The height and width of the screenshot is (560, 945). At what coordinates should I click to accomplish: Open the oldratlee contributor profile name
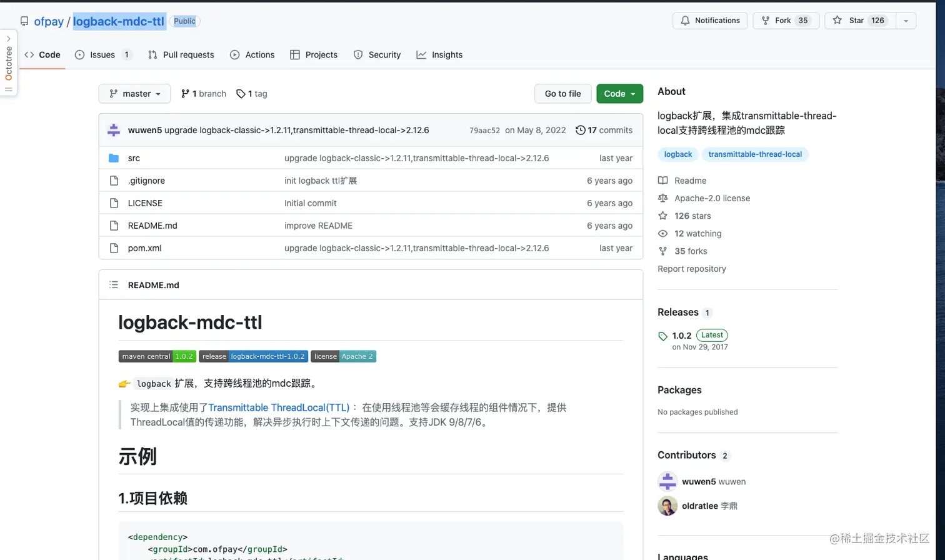pyautogui.click(x=700, y=506)
